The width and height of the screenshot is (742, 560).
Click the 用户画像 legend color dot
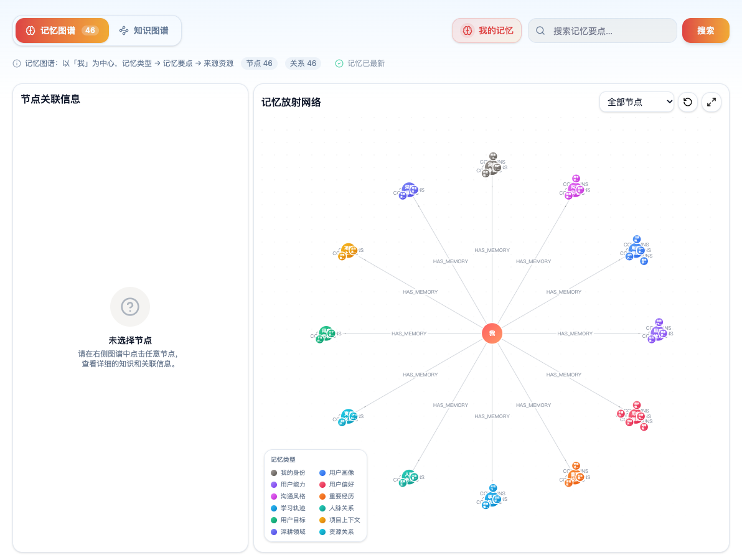pos(322,472)
